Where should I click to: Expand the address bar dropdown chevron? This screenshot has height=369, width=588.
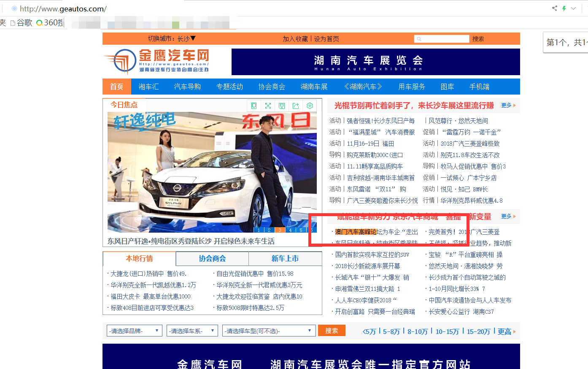click(x=574, y=8)
